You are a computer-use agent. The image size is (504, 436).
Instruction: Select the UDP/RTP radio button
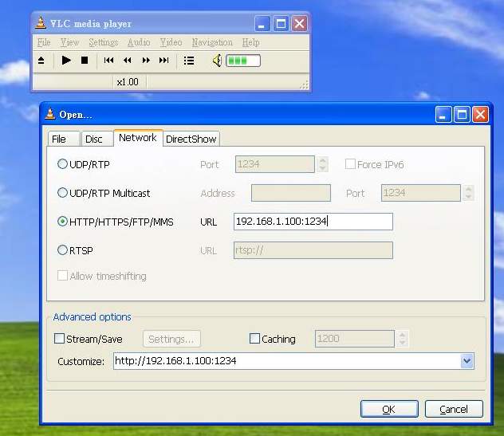point(63,164)
